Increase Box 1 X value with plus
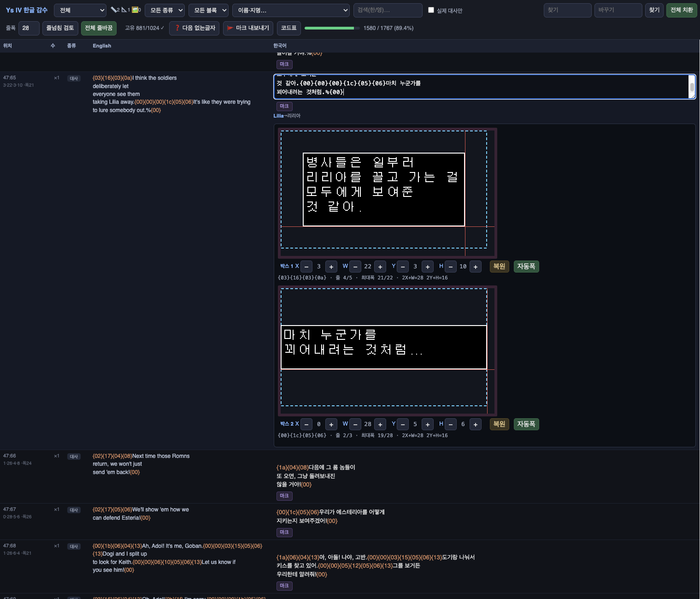 click(331, 267)
